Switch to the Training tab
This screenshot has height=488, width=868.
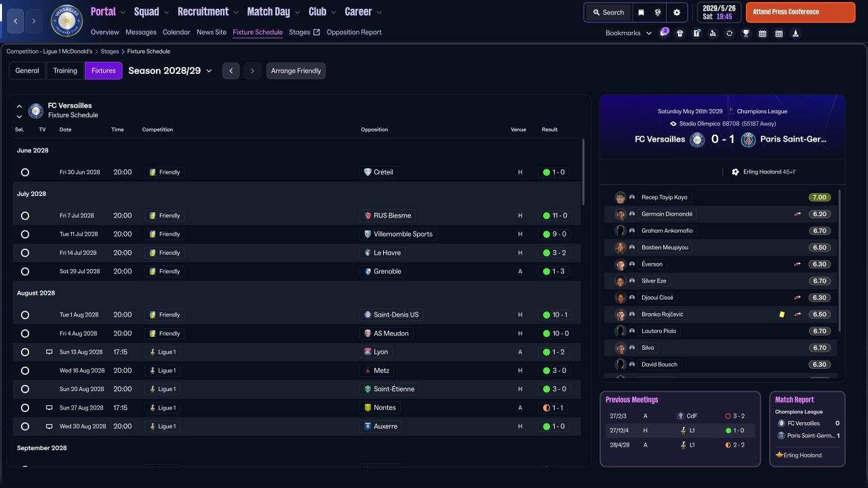pos(65,70)
